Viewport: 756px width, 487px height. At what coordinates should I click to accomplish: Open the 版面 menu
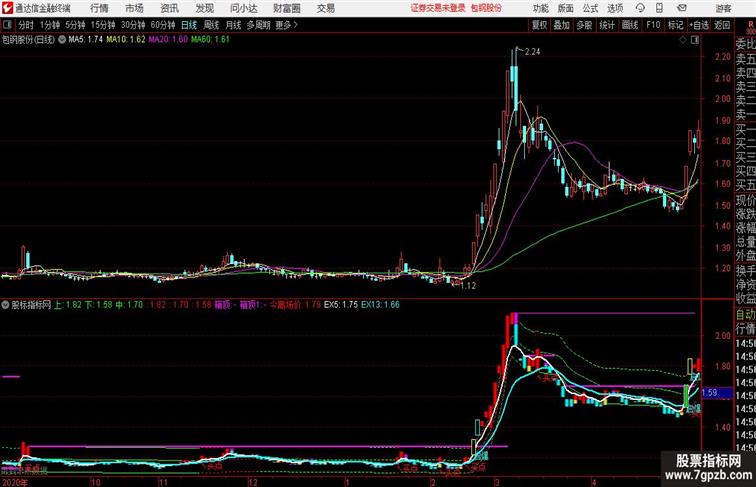coord(565,8)
